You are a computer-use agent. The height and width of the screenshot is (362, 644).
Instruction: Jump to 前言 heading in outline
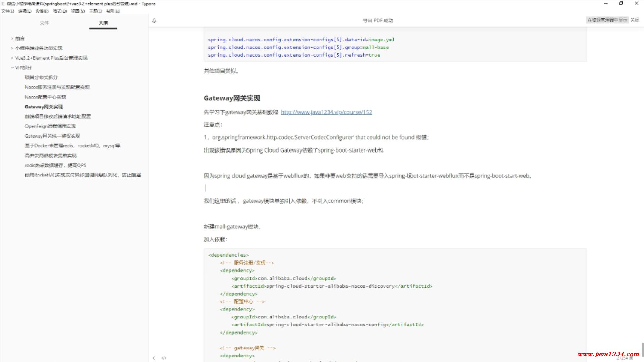(x=20, y=39)
